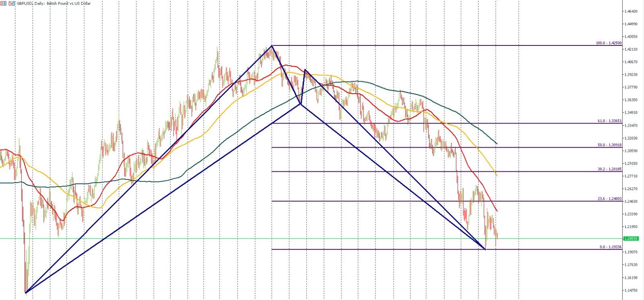Select the dark green moving average end
This screenshot has height=300, width=644.
click(x=497, y=144)
